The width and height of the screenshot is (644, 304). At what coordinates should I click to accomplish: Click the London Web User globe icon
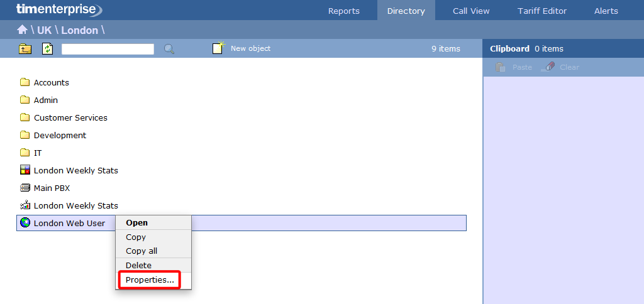pyautogui.click(x=25, y=223)
